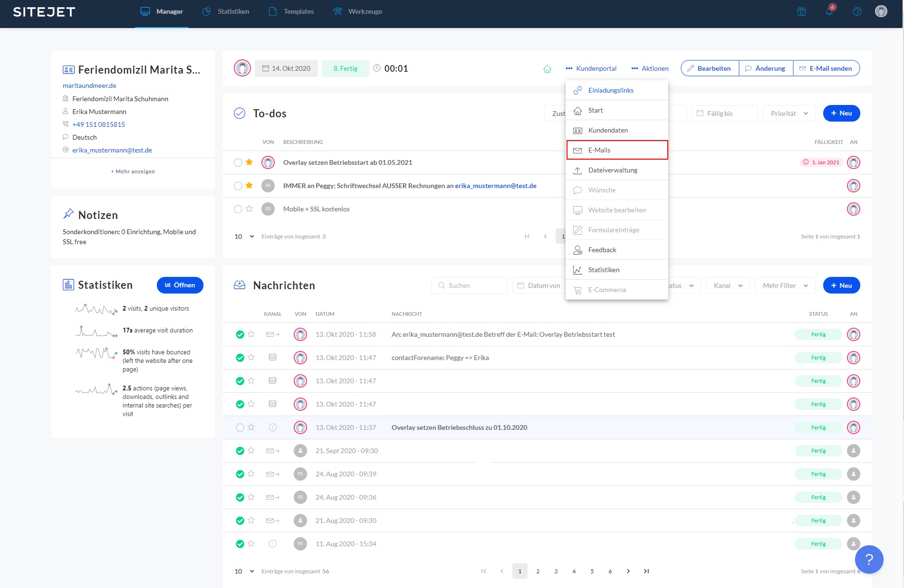The width and height of the screenshot is (904, 588).
Task: Toggle done status of 11. Aug 2020 - 15:34 message
Action: tap(240, 544)
